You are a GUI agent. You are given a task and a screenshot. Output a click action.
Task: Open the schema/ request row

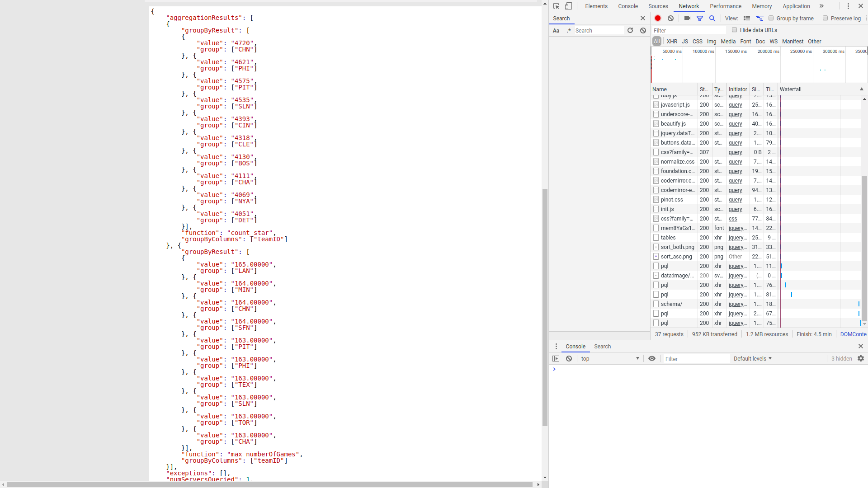pos(756,304)
